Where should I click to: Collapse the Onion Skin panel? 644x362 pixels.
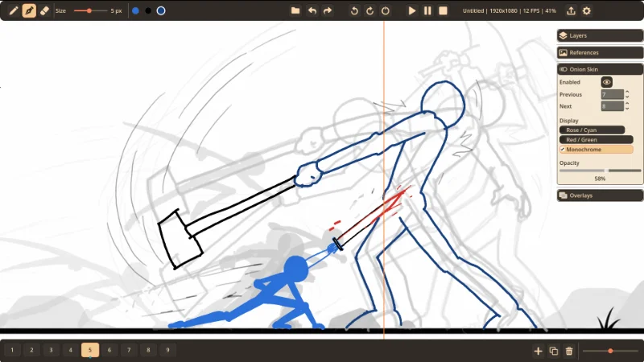(600, 69)
